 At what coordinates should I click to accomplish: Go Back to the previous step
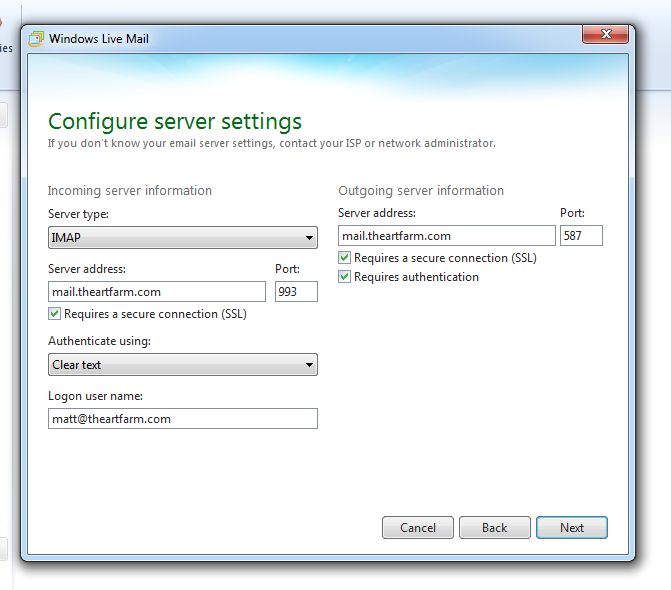click(x=495, y=528)
